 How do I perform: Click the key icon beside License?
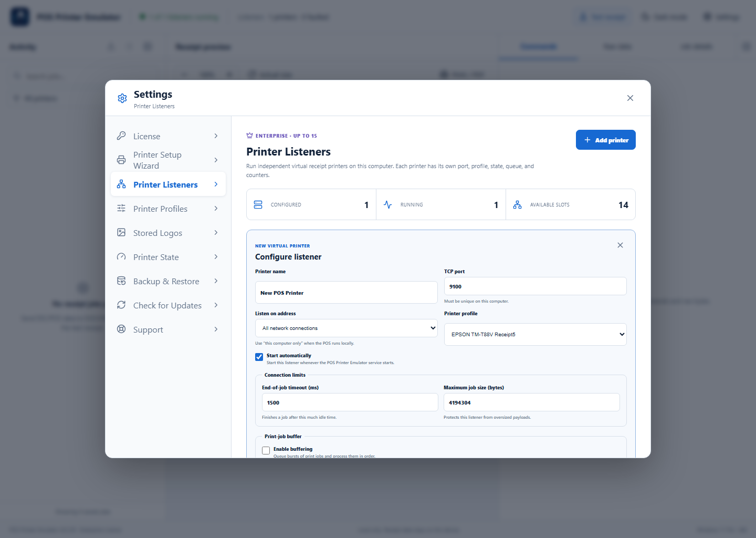tap(121, 136)
